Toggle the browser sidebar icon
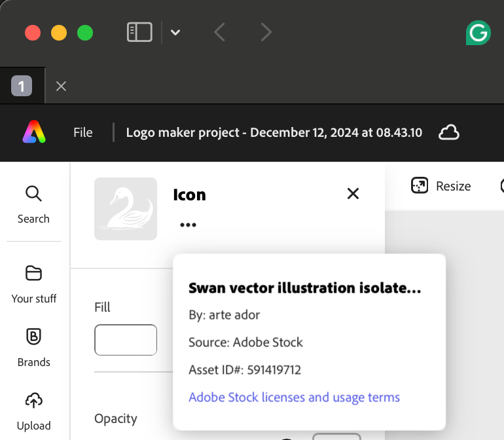This screenshot has width=504, height=440. click(x=139, y=32)
